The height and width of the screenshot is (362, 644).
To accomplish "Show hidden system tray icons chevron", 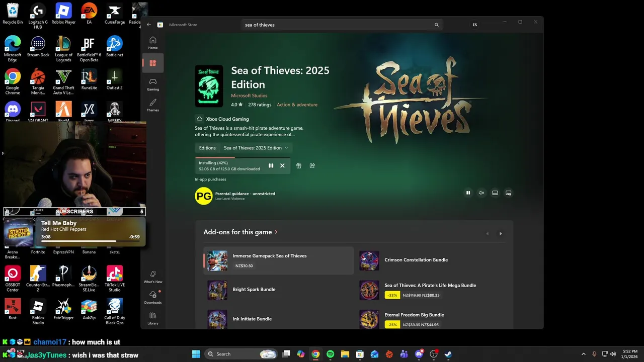I will click(584, 354).
